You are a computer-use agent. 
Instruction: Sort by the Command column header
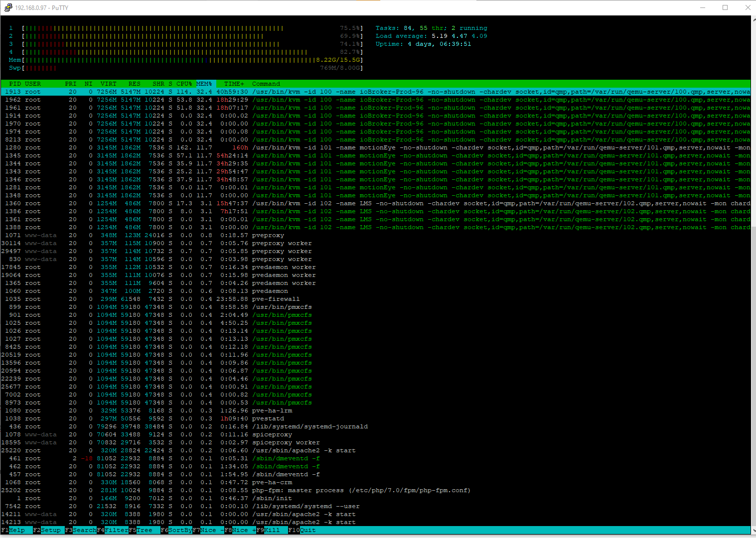[x=266, y=84]
